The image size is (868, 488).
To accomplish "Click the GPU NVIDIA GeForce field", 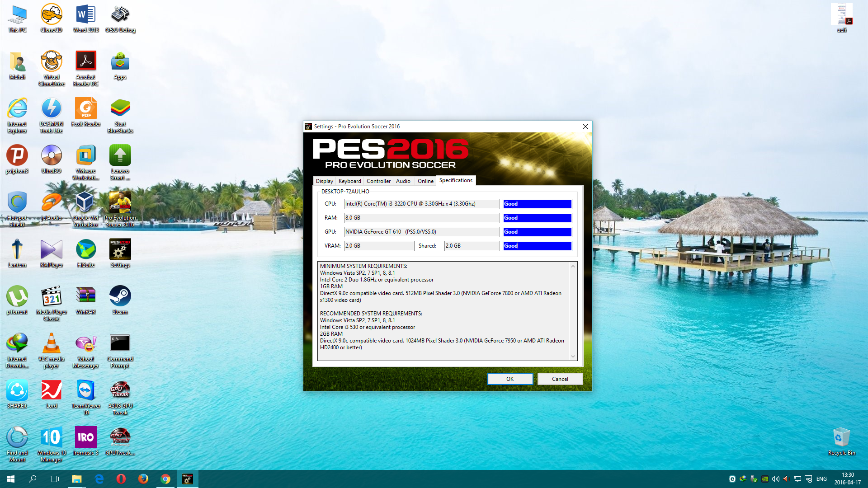I will coord(421,232).
